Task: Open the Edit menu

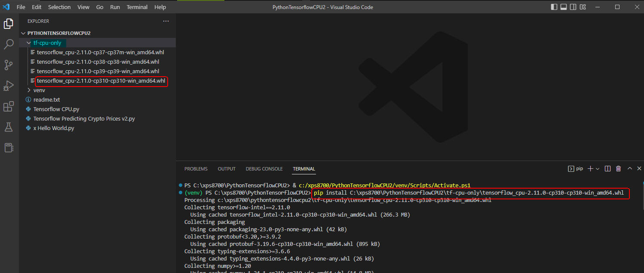Action: point(37,7)
